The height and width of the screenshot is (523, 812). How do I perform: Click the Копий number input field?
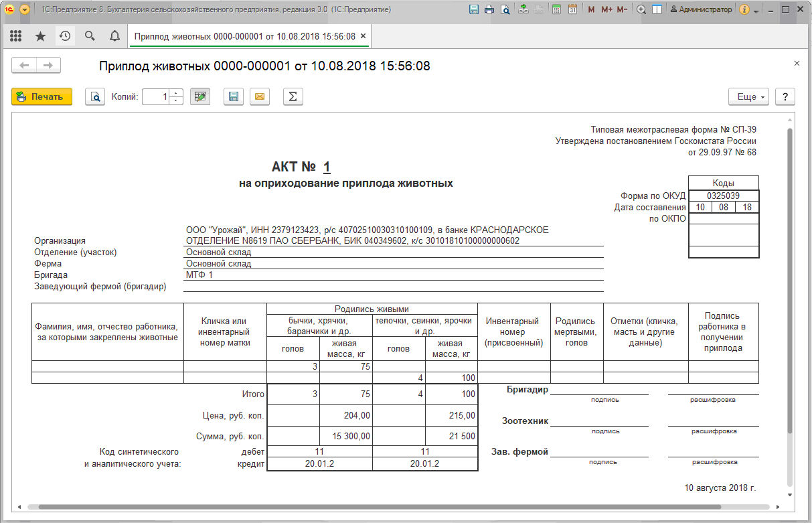157,97
